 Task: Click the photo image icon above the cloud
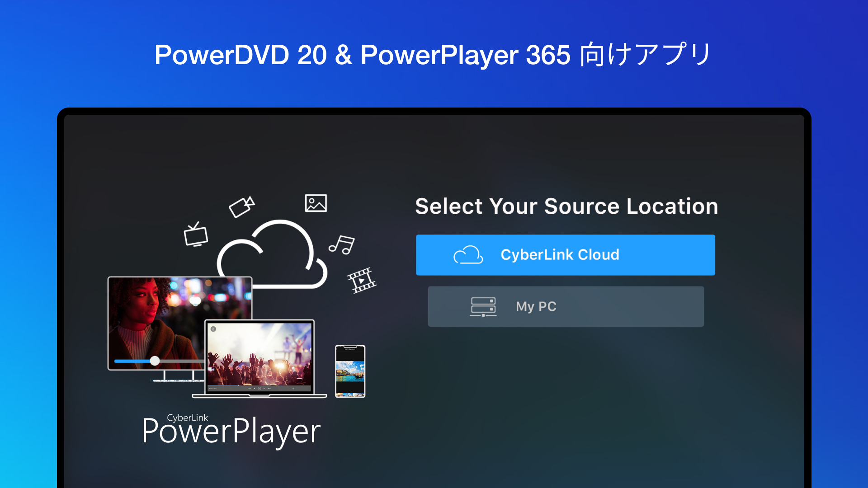[316, 203]
